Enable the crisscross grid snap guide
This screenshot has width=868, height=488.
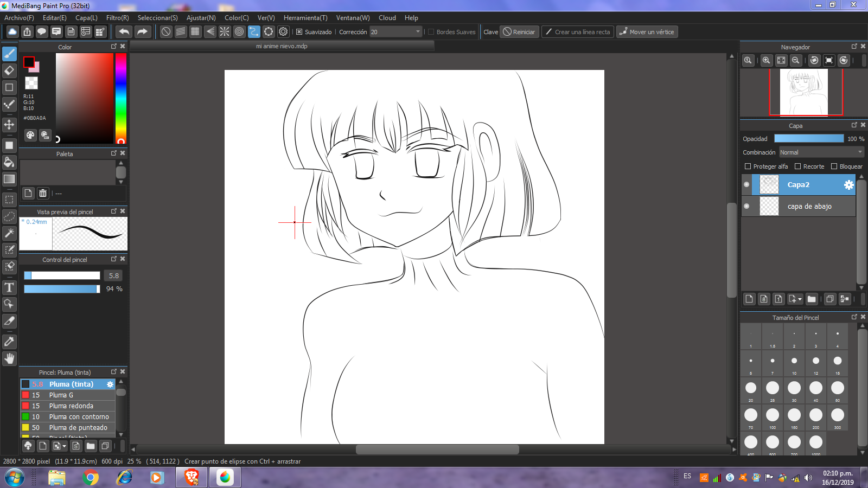point(195,31)
